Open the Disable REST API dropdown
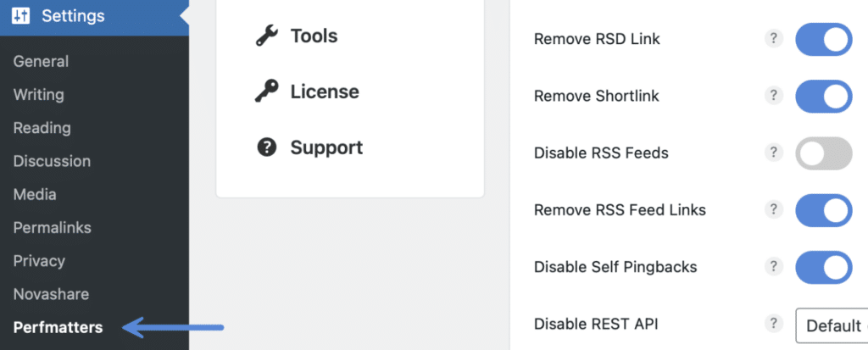868x350 pixels. (832, 325)
